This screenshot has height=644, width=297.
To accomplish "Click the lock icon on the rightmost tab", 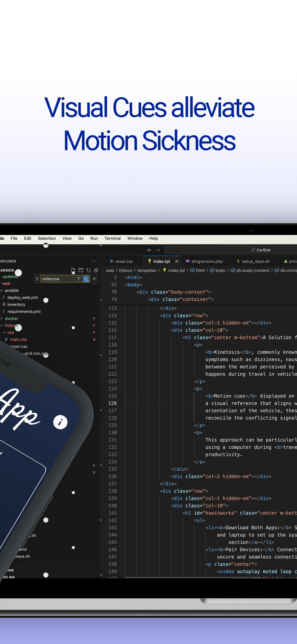I will [x=285, y=261].
